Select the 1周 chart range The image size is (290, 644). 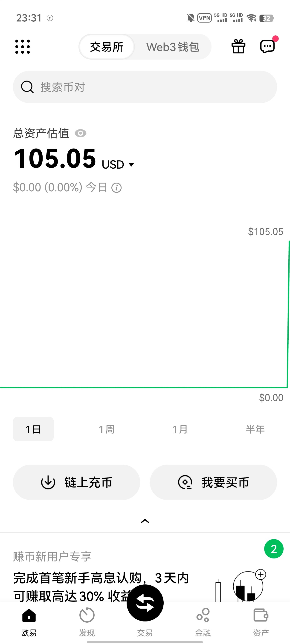[107, 429]
